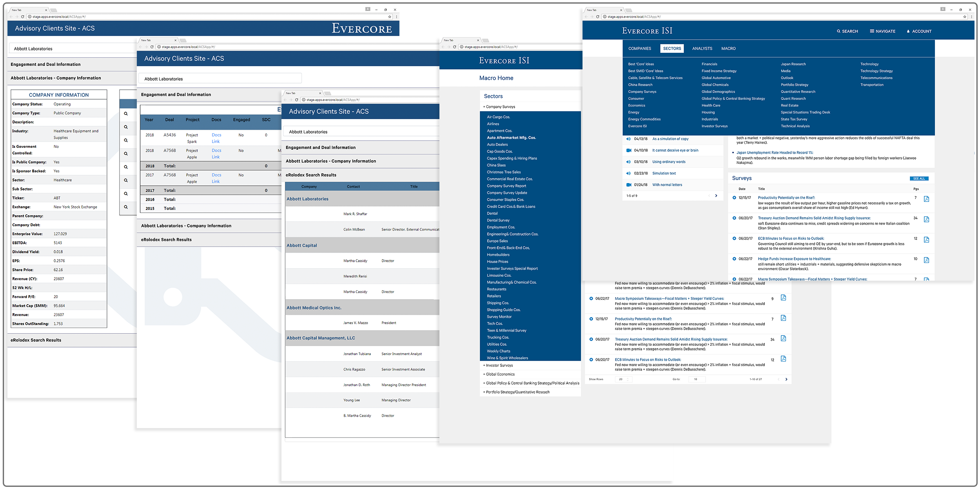Viewport: 980px width, 490px height.
Task: Click the SEARCH magnifier in Evercore ISI header
Action: [x=838, y=31]
